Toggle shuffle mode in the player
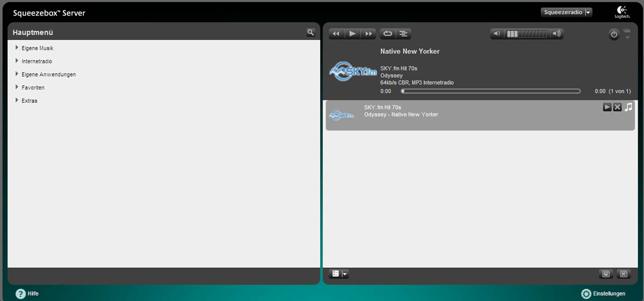Screen dimensions: 644x301 [x=403, y=34]
